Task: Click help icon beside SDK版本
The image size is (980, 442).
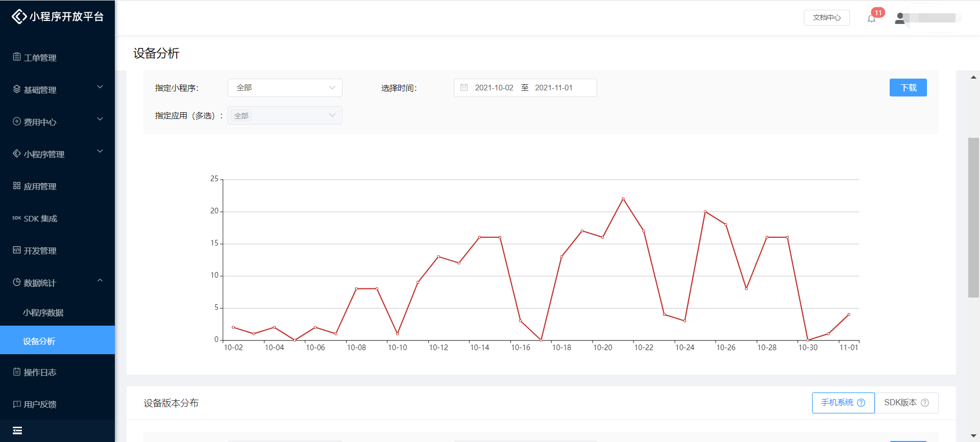Action: [925, 403]
